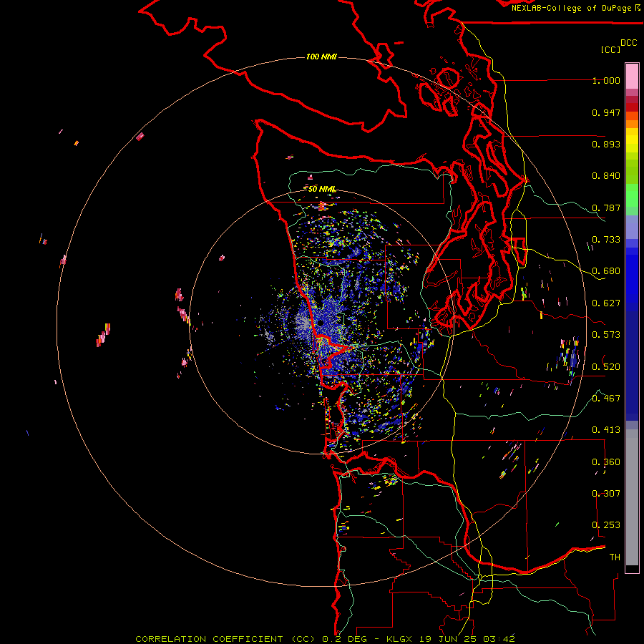Viewport: 644px width, 644px height.
Task: Click the 0.893 scale value
Action: coord(606,144)
